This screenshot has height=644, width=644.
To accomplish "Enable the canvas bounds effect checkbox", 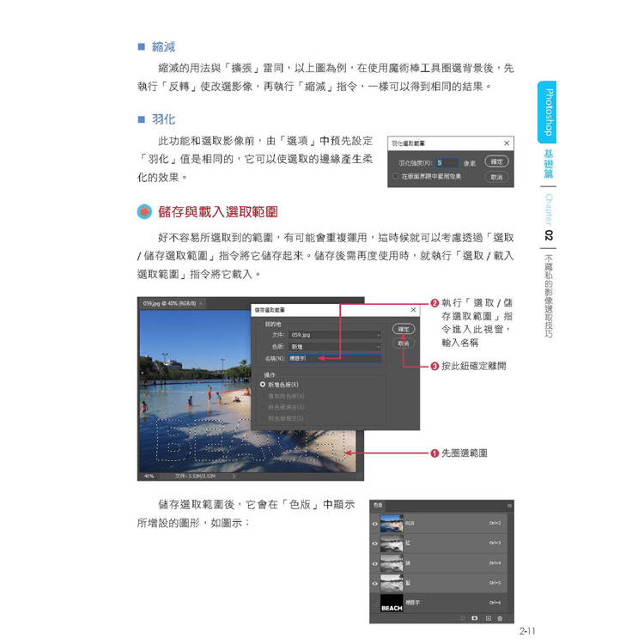I will (x=395, y=176).
